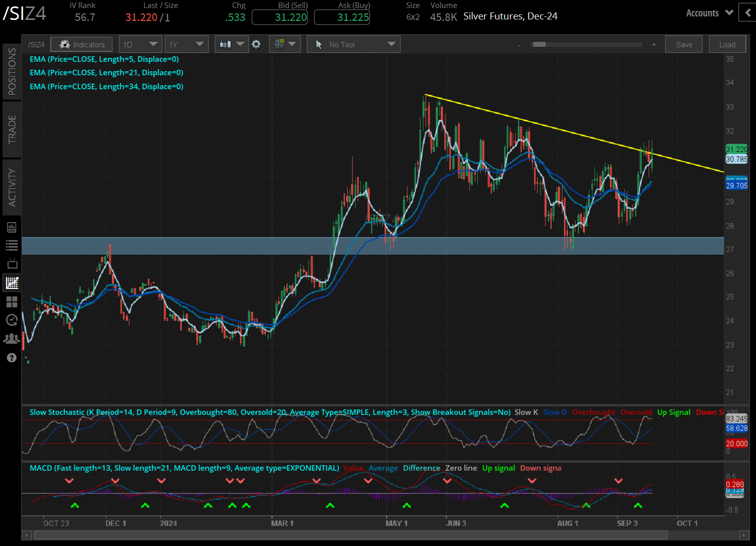Click the chart zoom slider handle

pos(539,44)
